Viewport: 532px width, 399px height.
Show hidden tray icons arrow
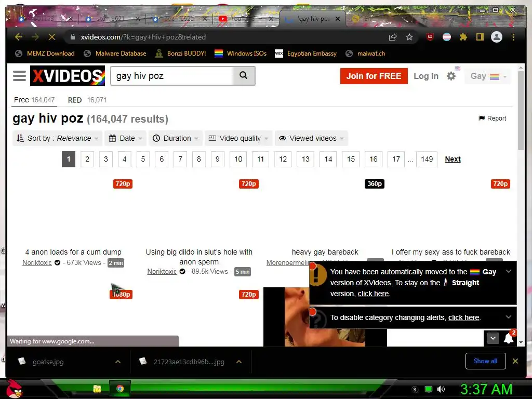tap(415, 389)
